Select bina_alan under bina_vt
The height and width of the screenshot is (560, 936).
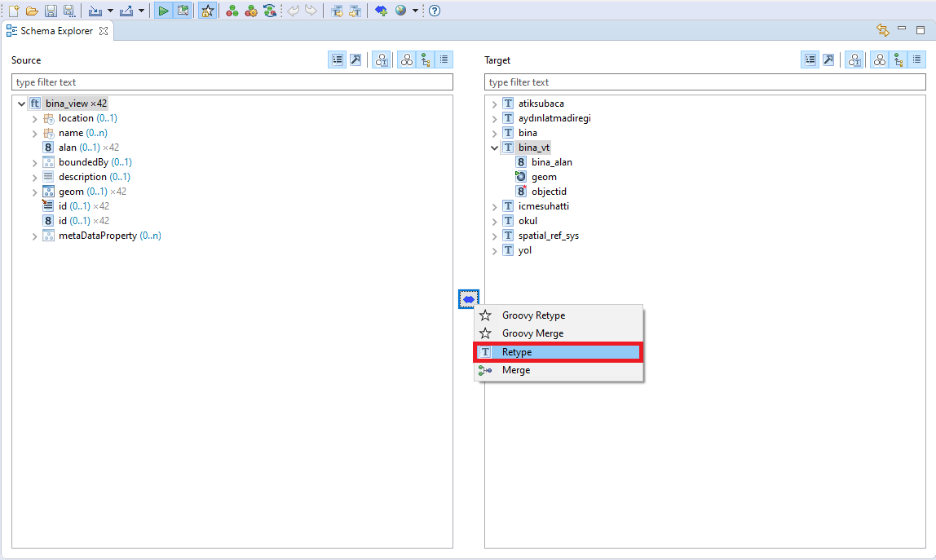[551, 162]
